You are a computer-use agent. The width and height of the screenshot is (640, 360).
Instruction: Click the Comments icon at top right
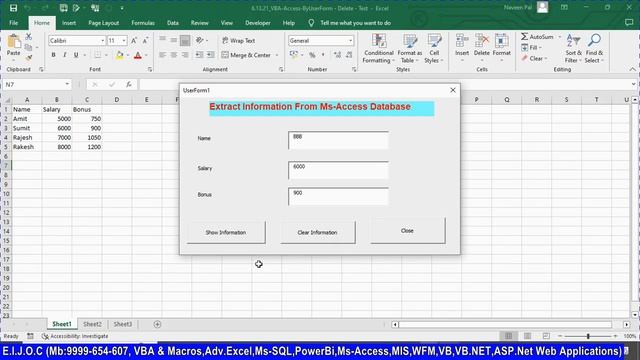[x=629, y=23]
